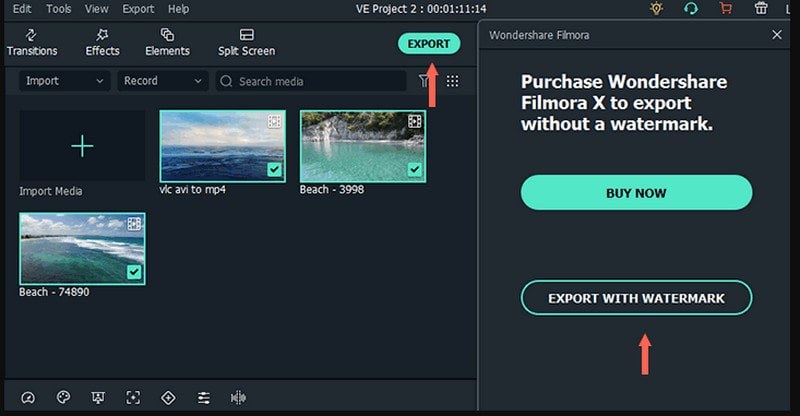Toggle checkmark on Beach - 3998 clip
The height and width of the screenshot is (416, 800).
(x=414, y=170)
